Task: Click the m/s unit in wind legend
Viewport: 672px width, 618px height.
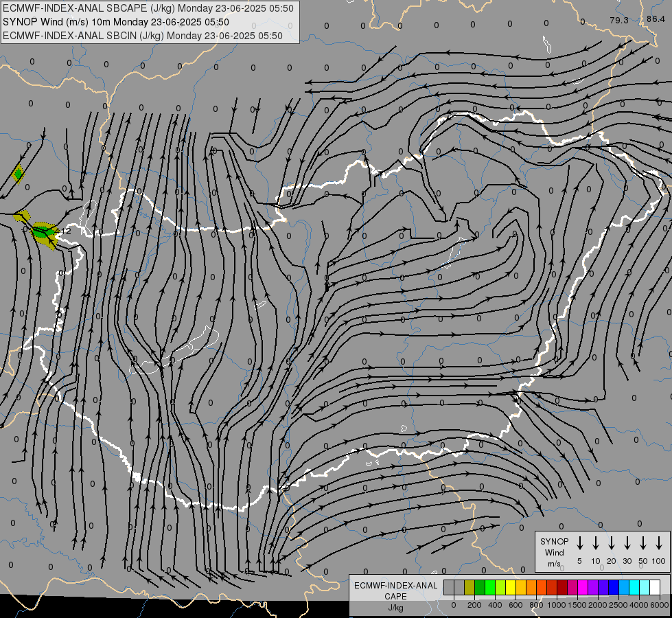Action: (554, 564)
